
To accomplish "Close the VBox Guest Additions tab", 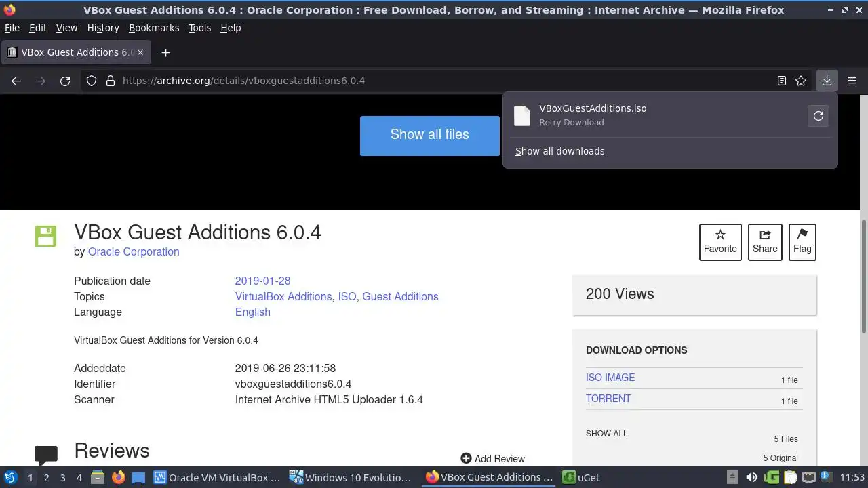I will pyautogui.click(x=140, y=52).
